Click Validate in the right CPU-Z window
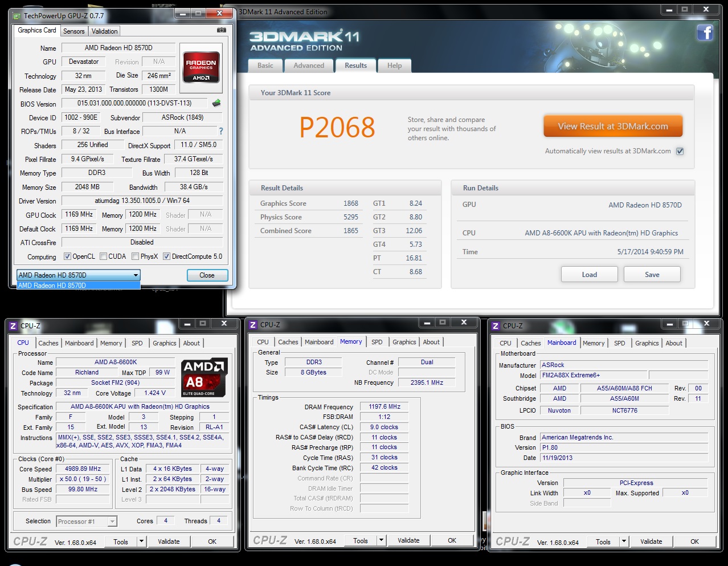This screenshot has height=566, width=728. click(651, 541)
